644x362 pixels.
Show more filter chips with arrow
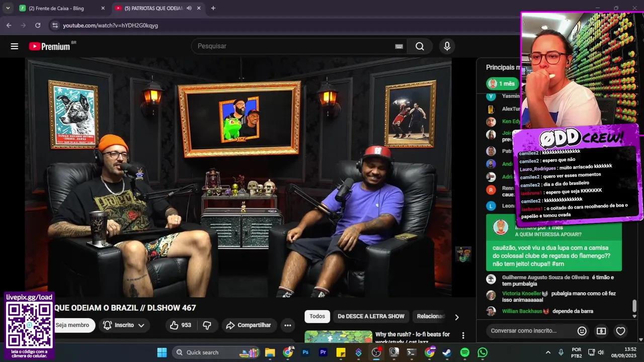pos(457,317)
